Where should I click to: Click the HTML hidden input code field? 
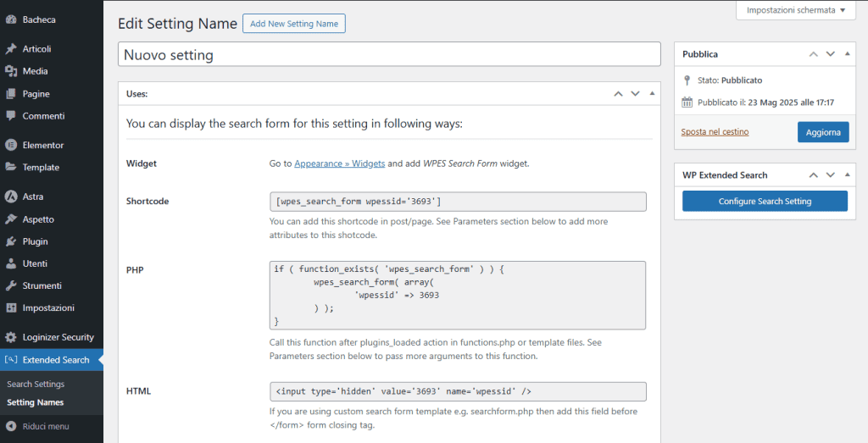point(458,391)
